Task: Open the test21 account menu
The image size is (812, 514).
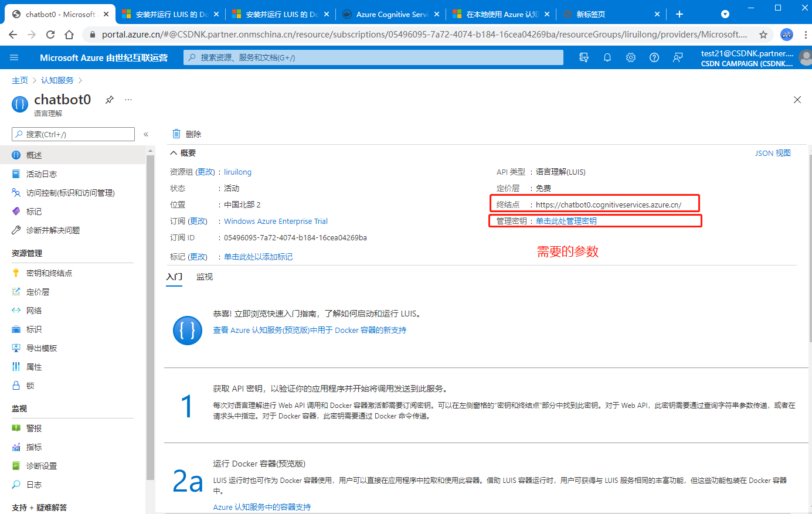Action: (755, 58)
